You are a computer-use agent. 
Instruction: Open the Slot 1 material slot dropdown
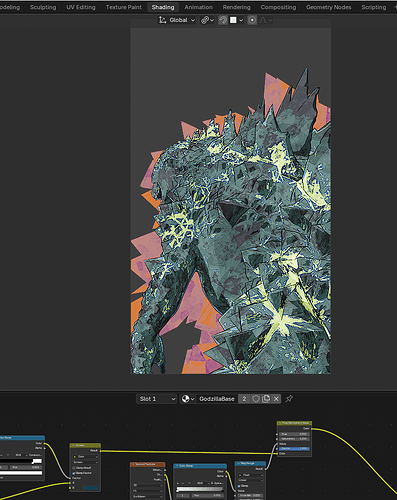(x=156, y=399)
